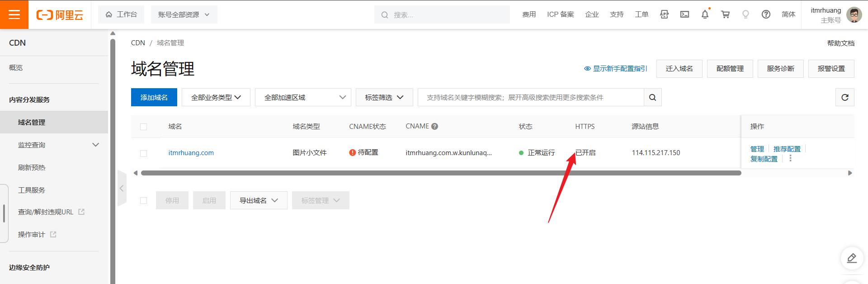Focus the top 搜索 input field

tap(442, 14)
